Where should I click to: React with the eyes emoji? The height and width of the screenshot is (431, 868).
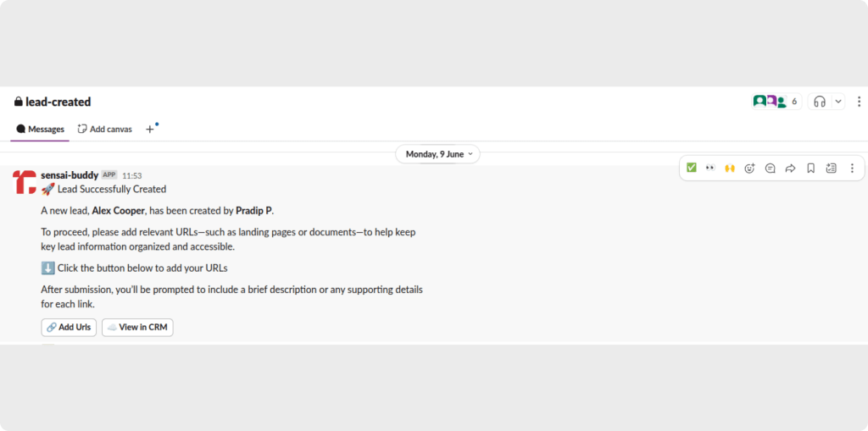coord(710,168)
